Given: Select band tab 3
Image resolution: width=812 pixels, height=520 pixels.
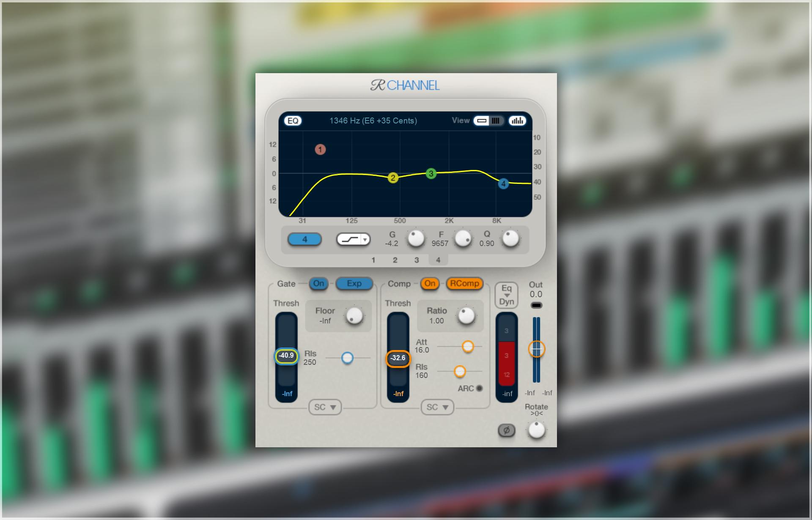Looking at the screenshot, I should (x=417, y=260).
